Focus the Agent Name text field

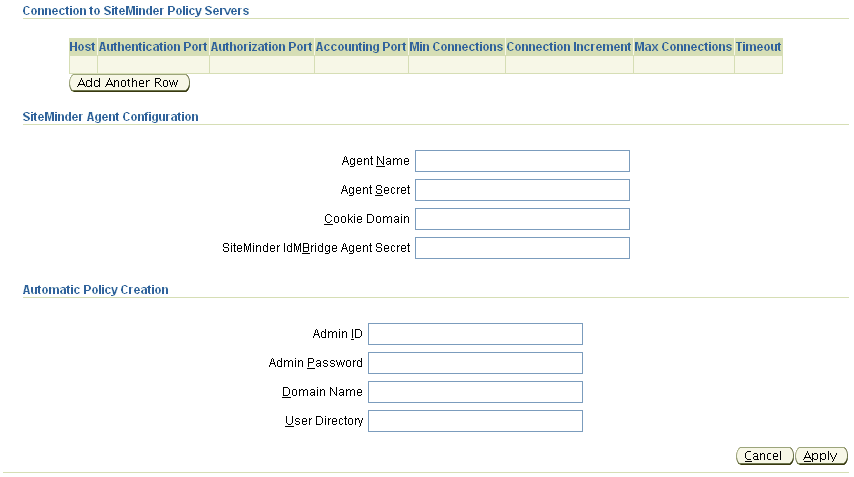click(x=522, y=161)
